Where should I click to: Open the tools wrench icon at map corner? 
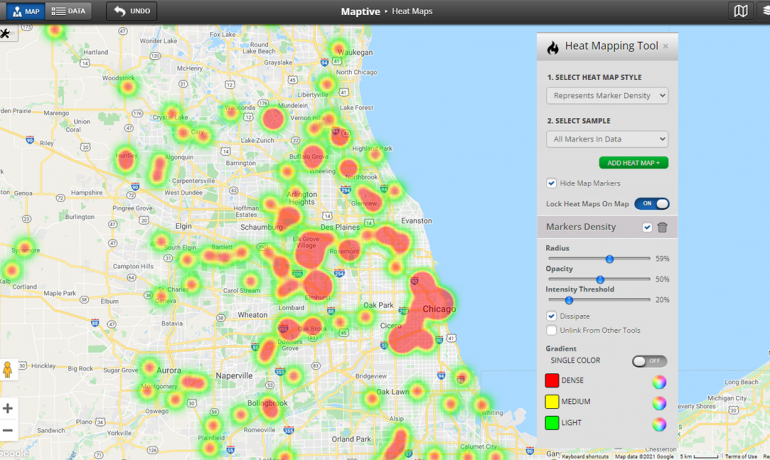6,34
